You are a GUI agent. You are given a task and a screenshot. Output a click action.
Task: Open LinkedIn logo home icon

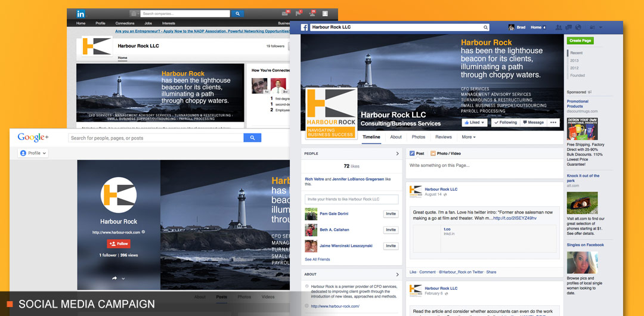(x=81, y=14)
